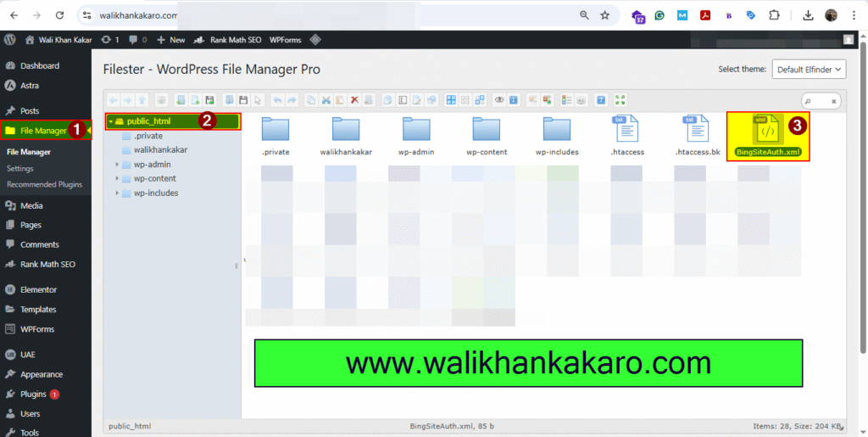Expand the wp-includes tree node arrow
The width and height of the screenshot is (868, 437).
[117, 193]
